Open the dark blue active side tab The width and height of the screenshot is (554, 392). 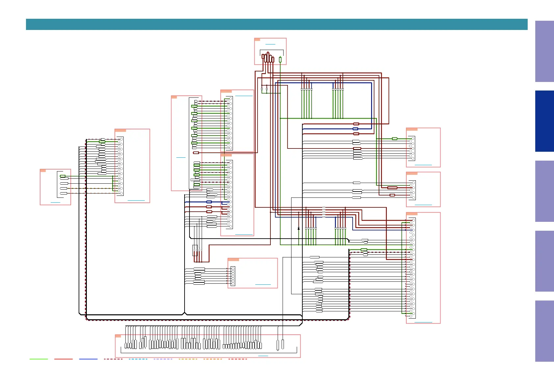544,121
